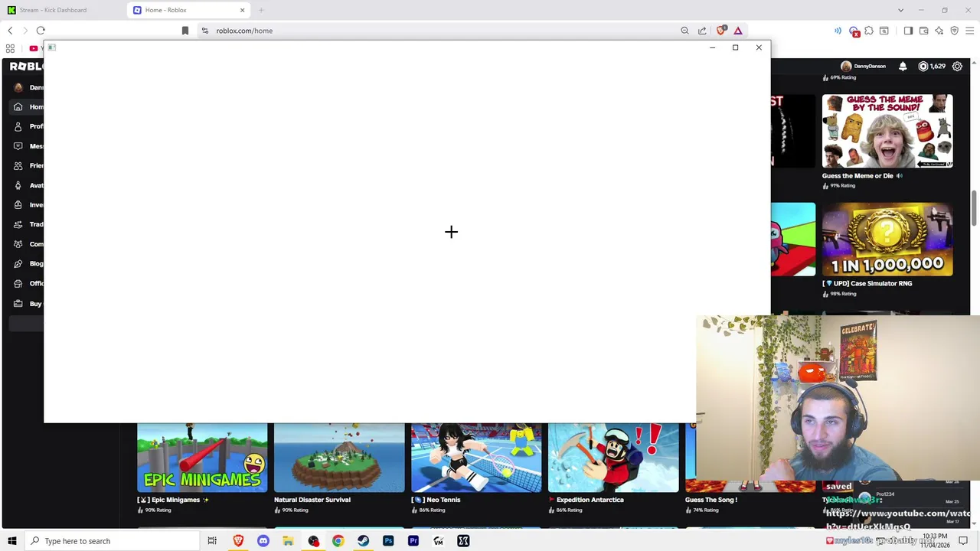Viewport: 980px width, 551px height.
Task: Open Brave VPN shield icon
Action: [x=954, y=31]
